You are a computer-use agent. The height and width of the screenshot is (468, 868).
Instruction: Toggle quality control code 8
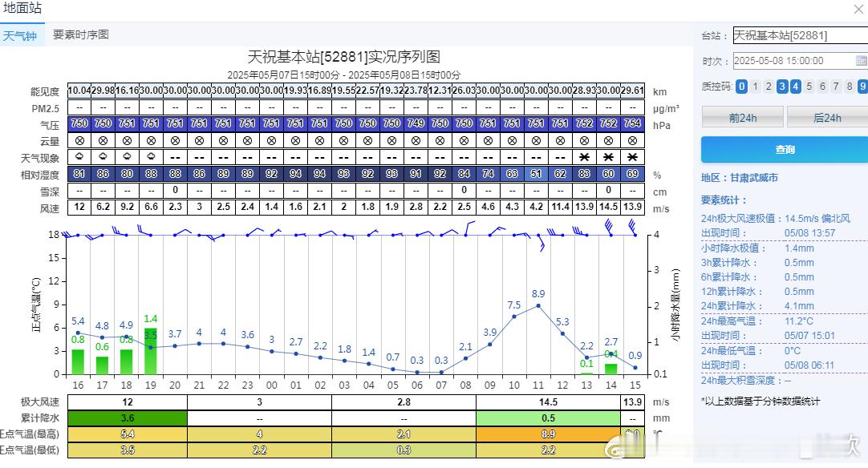850,87
